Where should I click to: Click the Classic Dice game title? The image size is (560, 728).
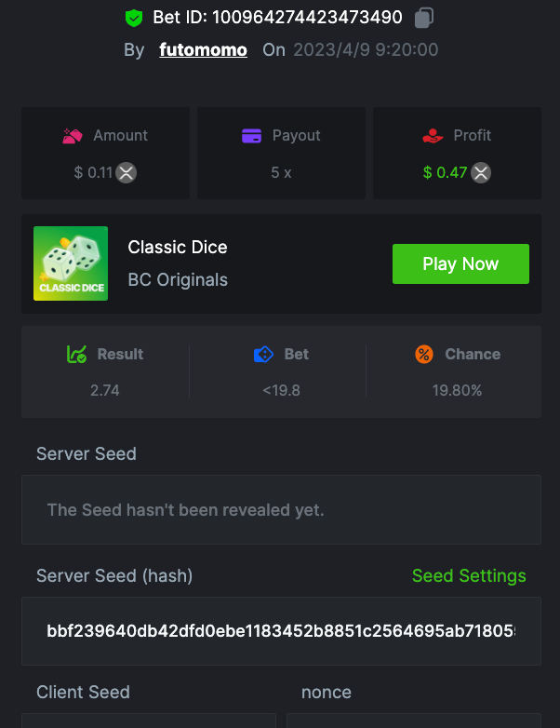click(178, 248)
